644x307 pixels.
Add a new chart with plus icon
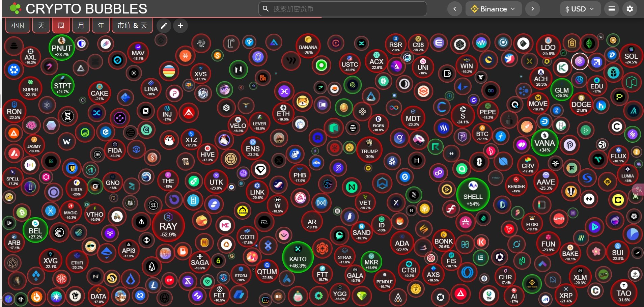coord(180,26)
